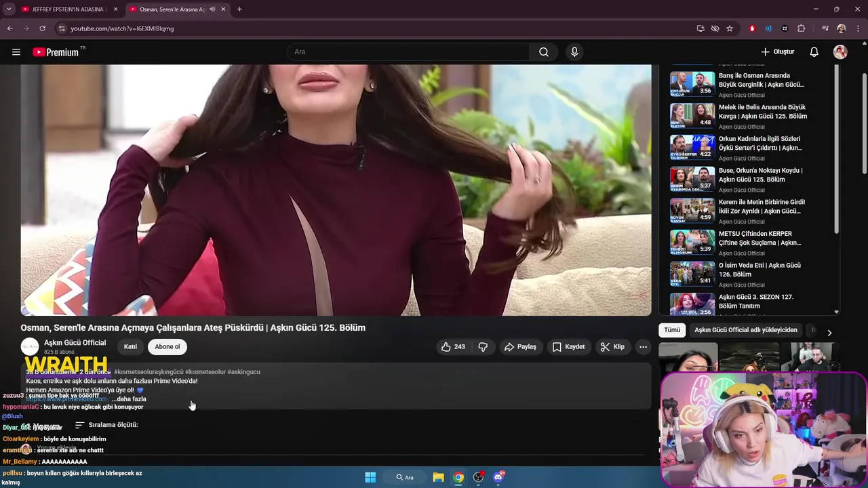Click the crossed-eye icon in address bar
The height and width of the screenshot is (488, 868).
click(x=715, y=28)
